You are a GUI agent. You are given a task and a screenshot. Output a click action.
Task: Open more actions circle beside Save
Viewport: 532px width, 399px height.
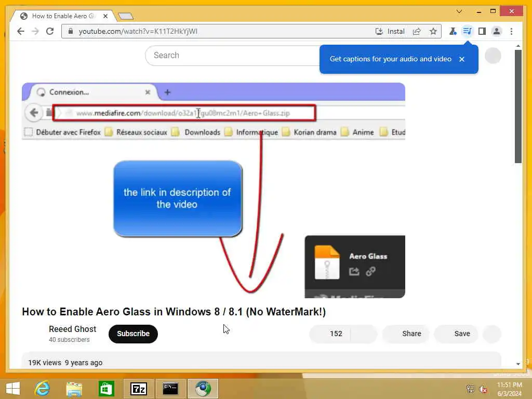[492, 334]
